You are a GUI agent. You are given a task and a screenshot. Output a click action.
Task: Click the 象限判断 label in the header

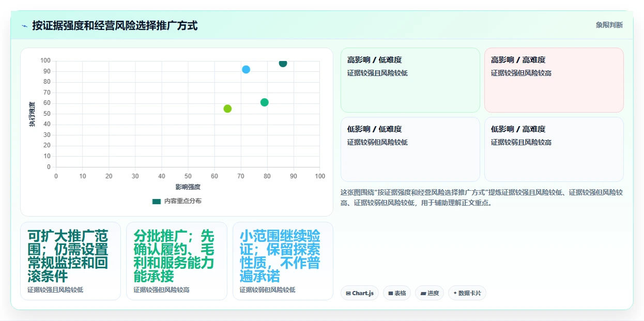609,25
